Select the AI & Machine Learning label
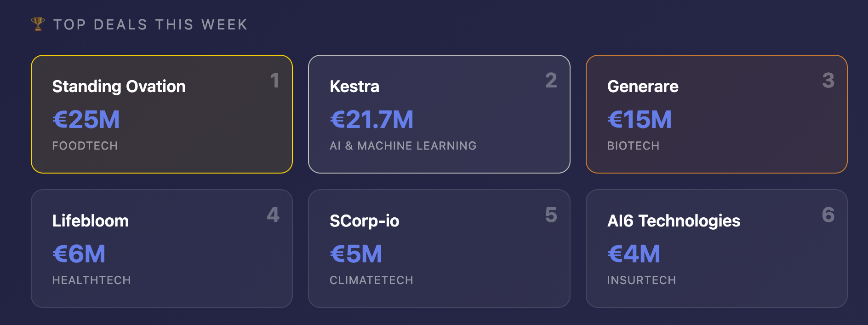 403,146
